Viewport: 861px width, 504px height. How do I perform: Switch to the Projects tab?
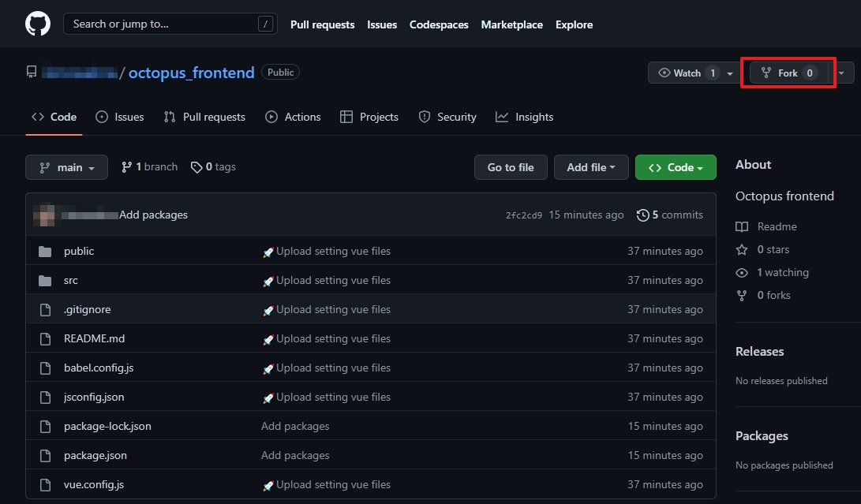[369, 117]
